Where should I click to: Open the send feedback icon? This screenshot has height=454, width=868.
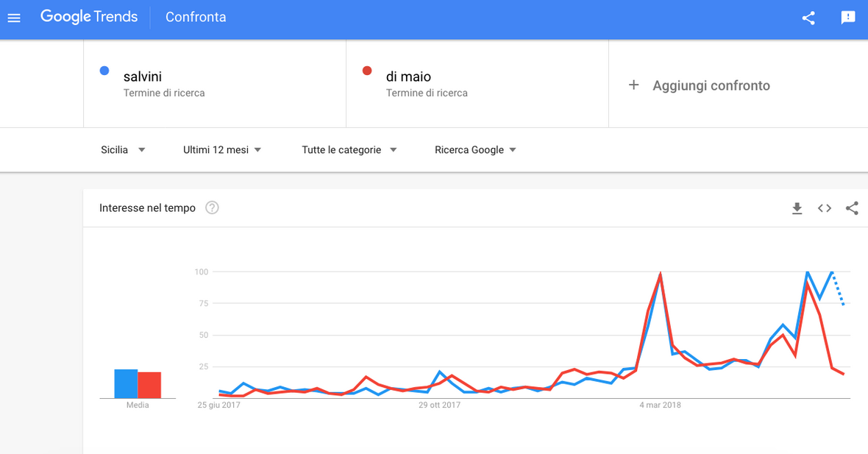847,18
